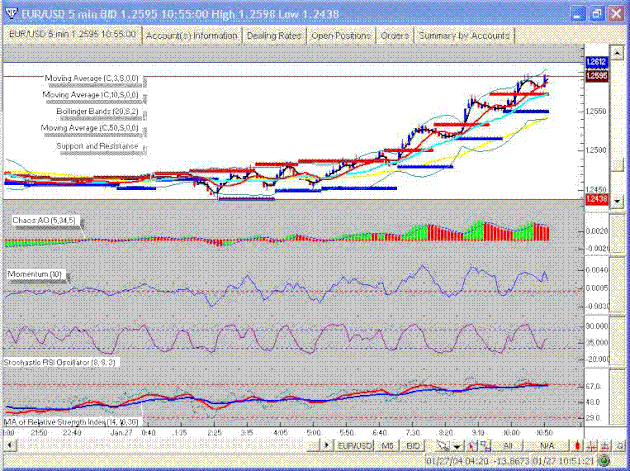Open the Dealing Rates tab
This screenshot has width=630, height=471.
coord(274,35)
